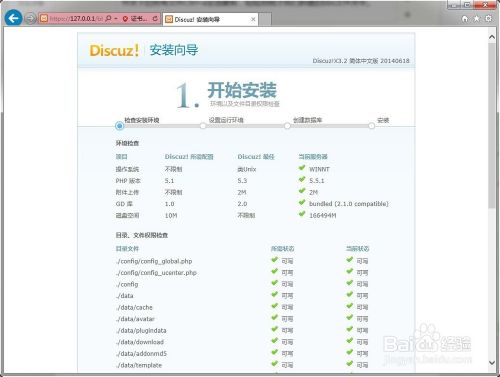The image size is (500, 377).
Task: Select the 类Unix recommended value
Action: [247, 169]
